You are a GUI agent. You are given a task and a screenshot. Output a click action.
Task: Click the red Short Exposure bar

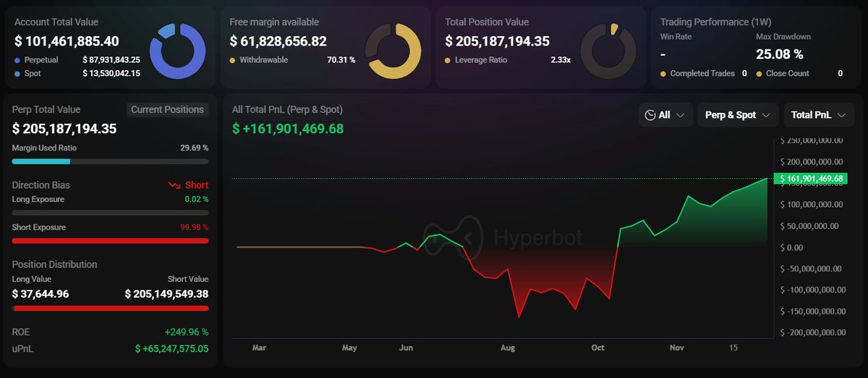point(110,240)
